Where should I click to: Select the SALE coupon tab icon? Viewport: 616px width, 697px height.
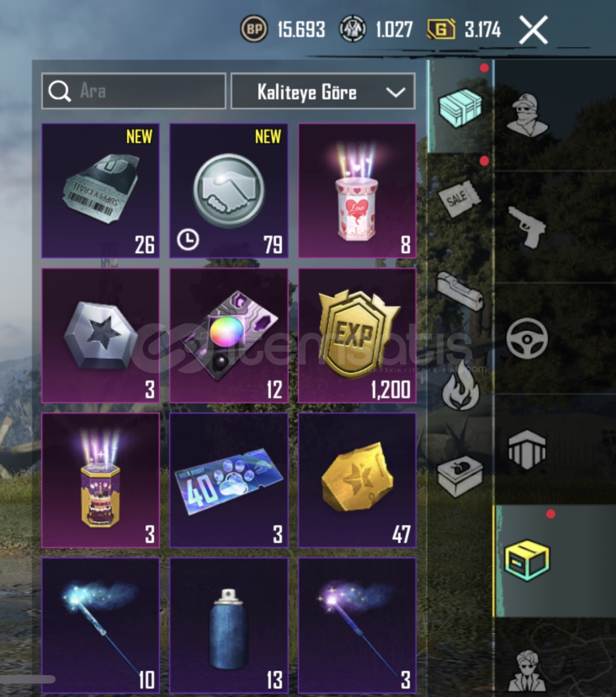459,198
